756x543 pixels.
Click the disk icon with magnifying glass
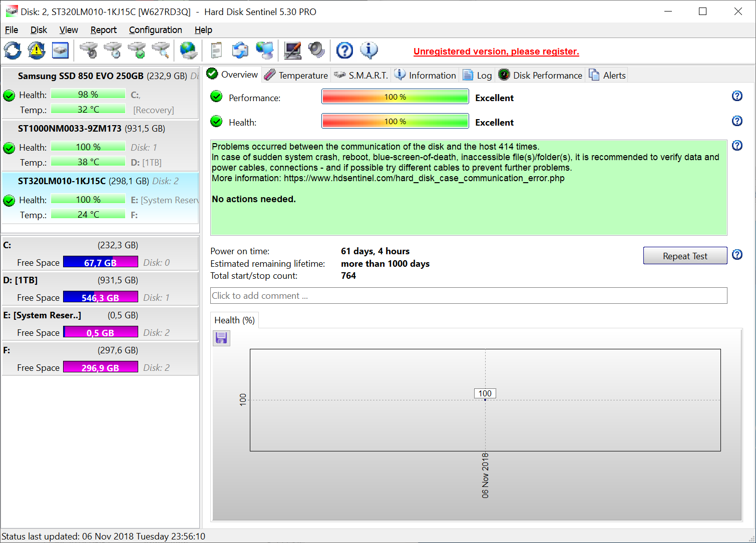point(161,50)
